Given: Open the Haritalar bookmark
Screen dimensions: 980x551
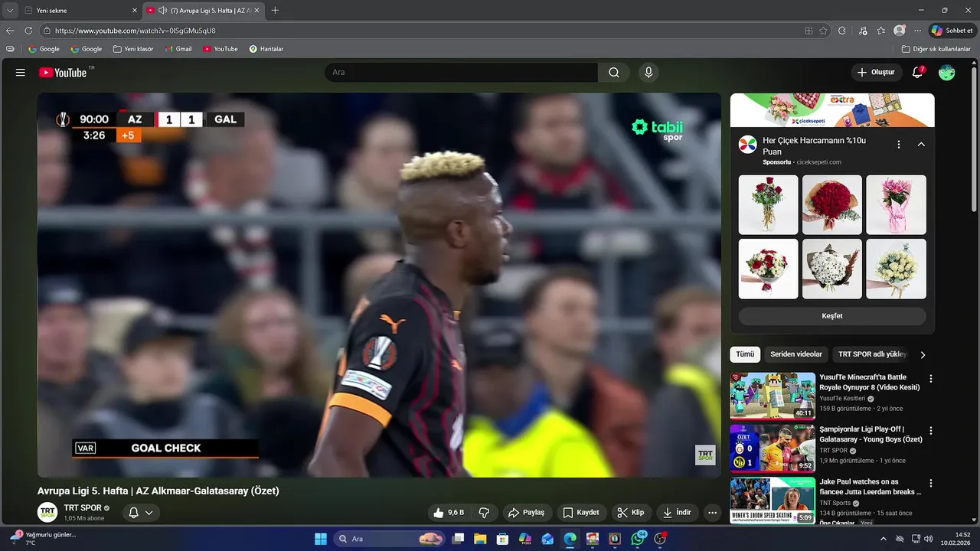Looking at the screenshot, I should (x=266, y=49).
